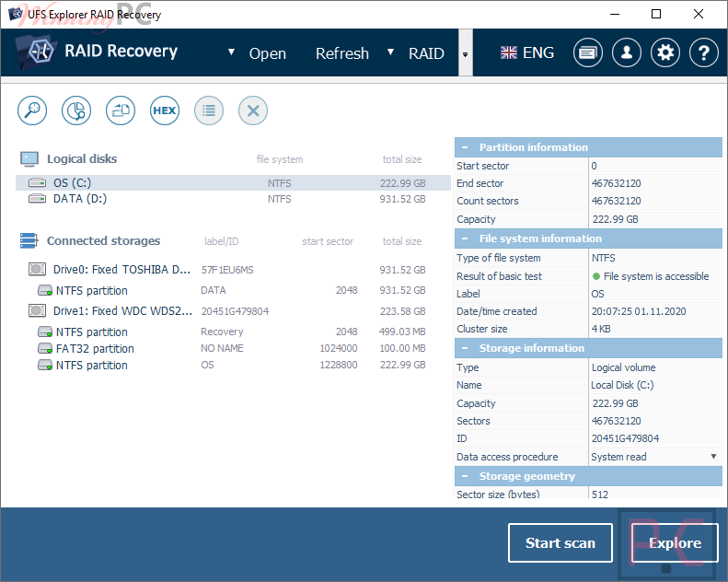Screen dimensions: 728x582
Task: Select the DATA (D:) logical disk
Action: (x=233, y=199)
